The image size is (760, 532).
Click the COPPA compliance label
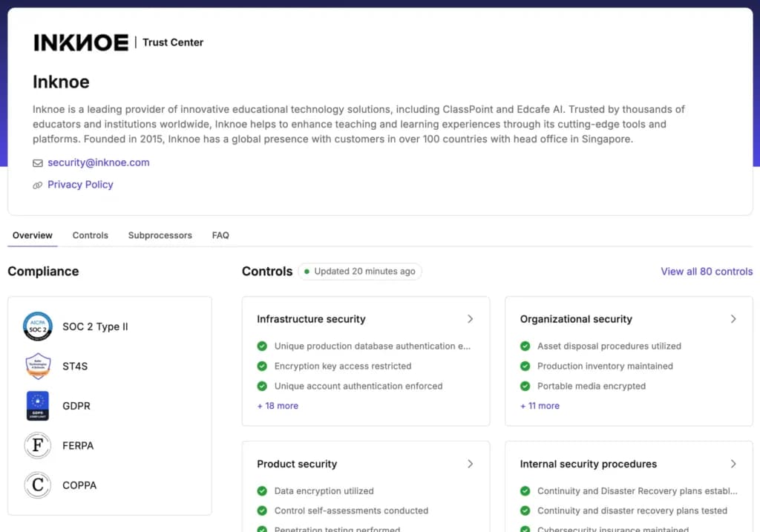[79, 485]
